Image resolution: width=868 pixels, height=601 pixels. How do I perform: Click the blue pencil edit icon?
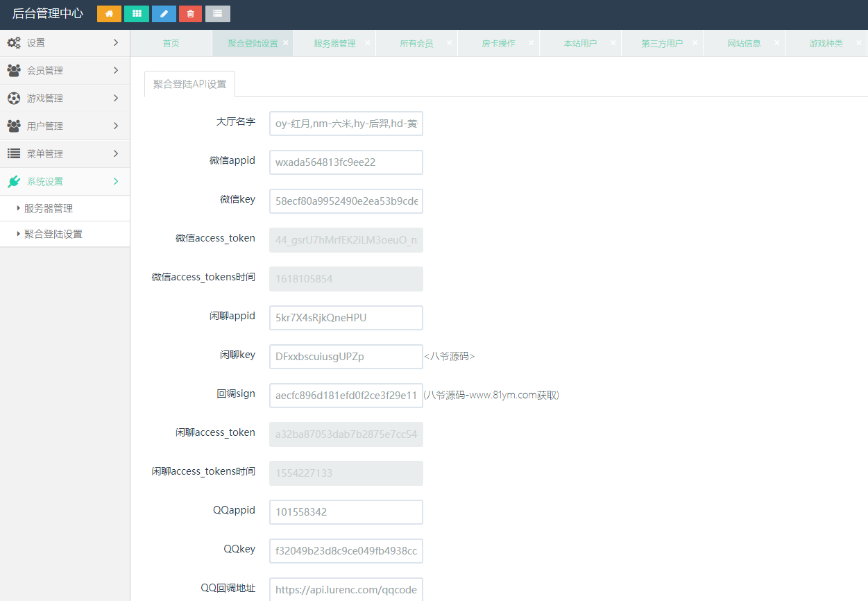(x=164, y=14)
